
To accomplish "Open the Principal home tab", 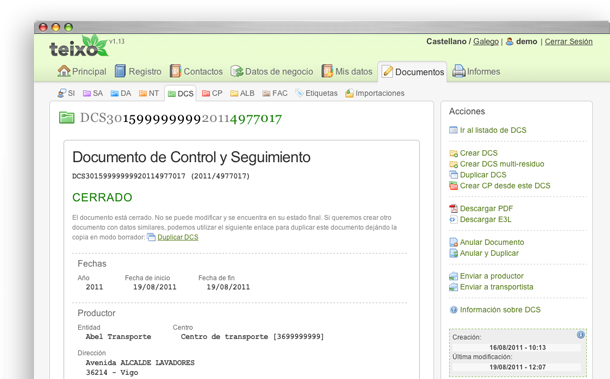I will [82, 72].
